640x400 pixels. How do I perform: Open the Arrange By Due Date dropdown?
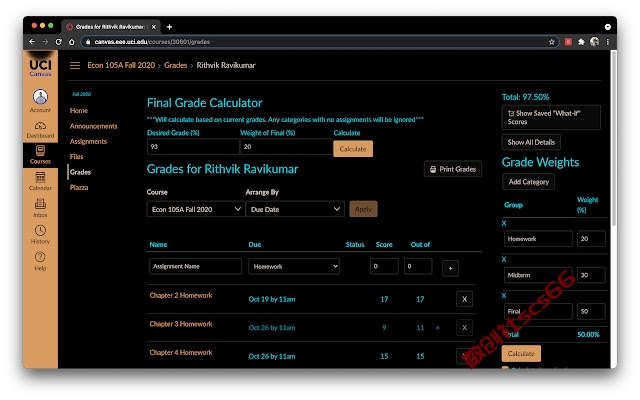295,209
